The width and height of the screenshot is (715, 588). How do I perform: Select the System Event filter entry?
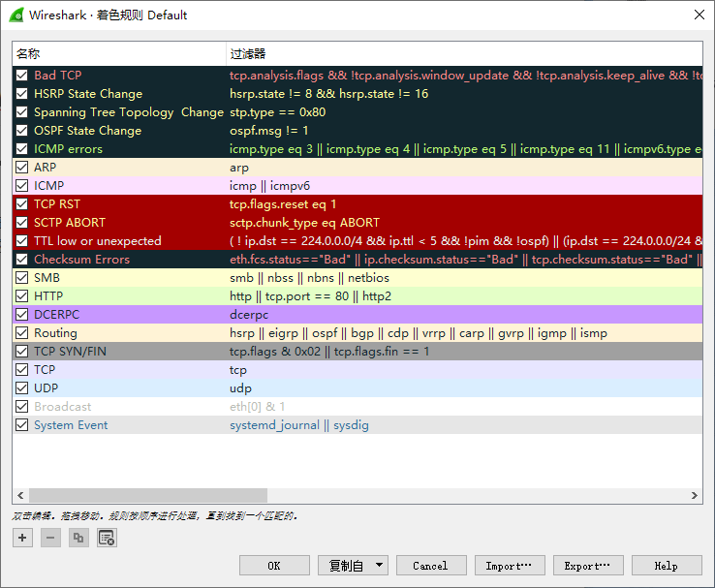pyautogui.click(x=298, y=425)
